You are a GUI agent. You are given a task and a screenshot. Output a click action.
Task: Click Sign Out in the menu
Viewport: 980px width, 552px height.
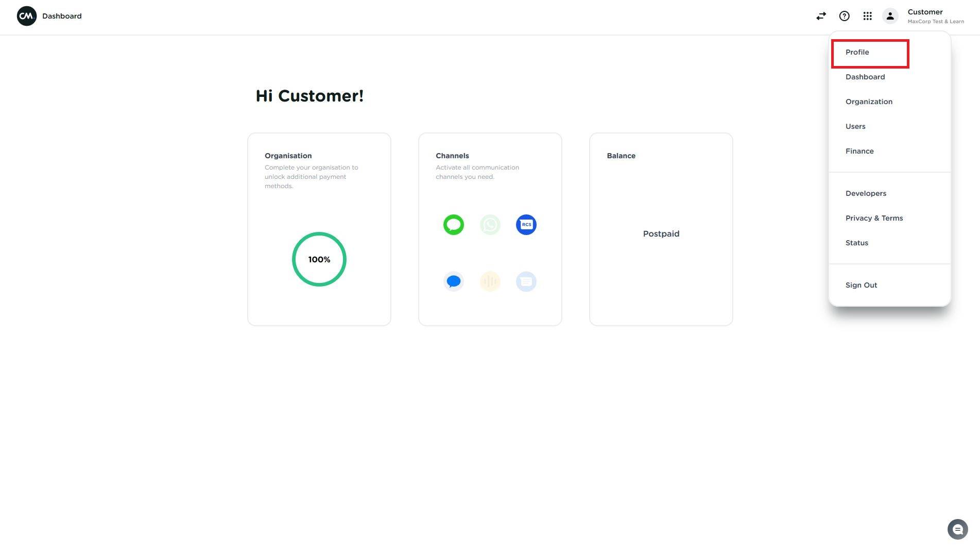[x=861, y=285]
